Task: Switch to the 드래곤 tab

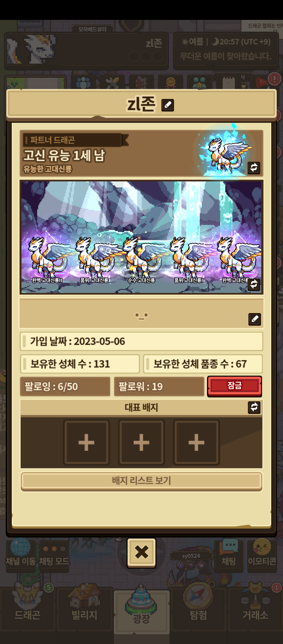Action: tap(28, 610)
